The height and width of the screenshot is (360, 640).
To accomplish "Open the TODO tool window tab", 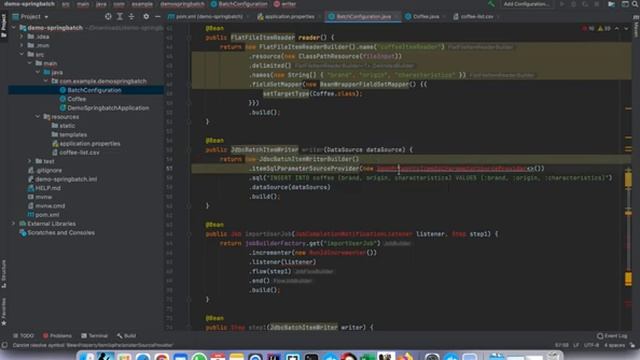I will [x=23, y=336].
